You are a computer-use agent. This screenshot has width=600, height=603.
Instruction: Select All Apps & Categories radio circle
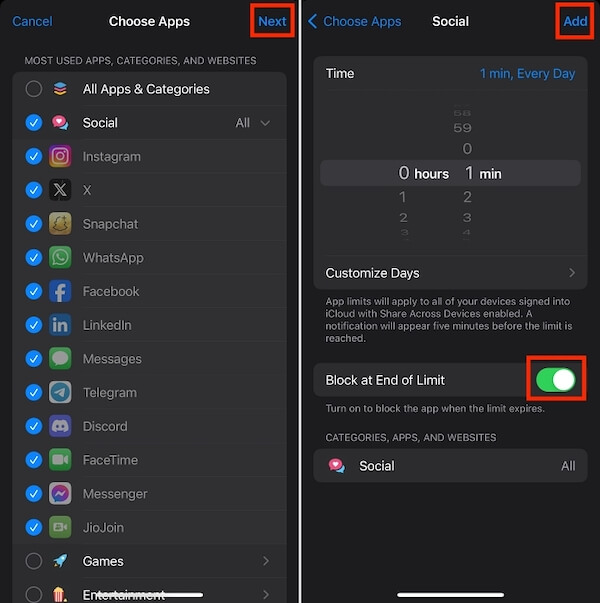coord(34,89)
